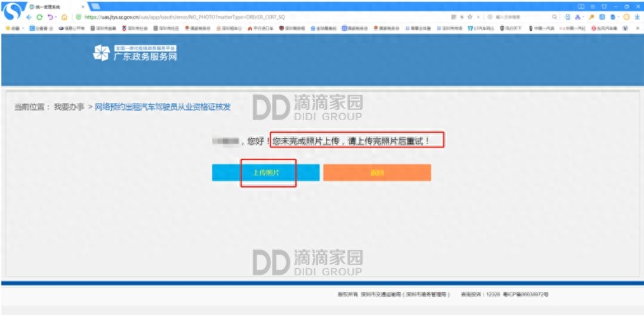Viewport: 644px width, 323px height.
Task: Close the 统一受理系统 tab
Action: (x=83, y=6)
